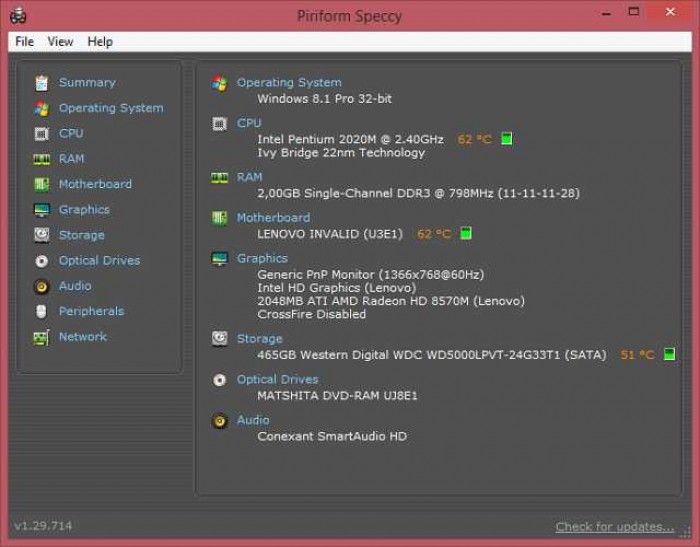
Task: Click the green CPU temperature indicator icon
Action: click(507, 139)
